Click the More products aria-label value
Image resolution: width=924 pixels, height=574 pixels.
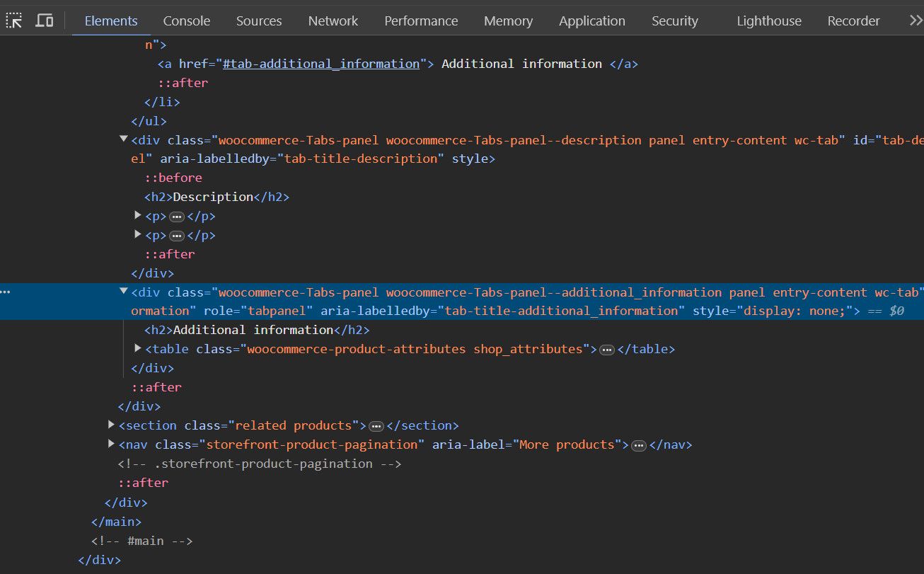coord(566,444)
